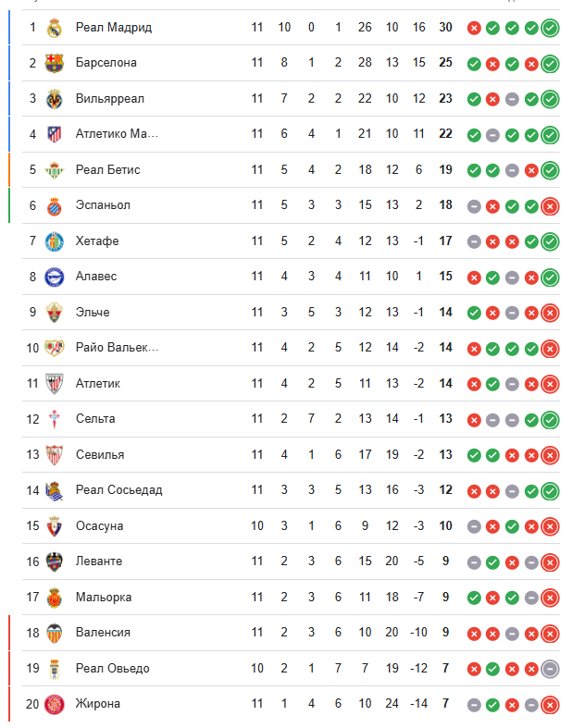
Task: Click the Valencia club crest
Action: click(53, 633)
